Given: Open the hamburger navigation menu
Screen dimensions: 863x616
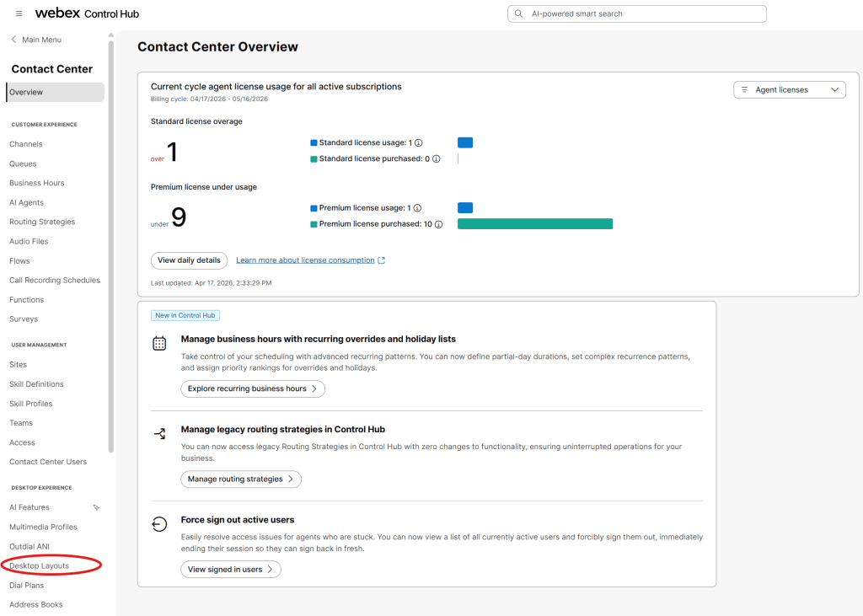Looking at the screenshot, I should [19, 14].
